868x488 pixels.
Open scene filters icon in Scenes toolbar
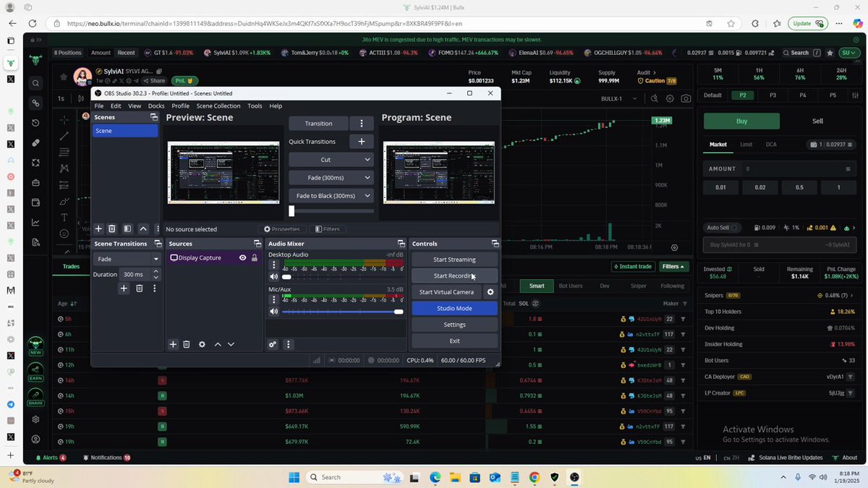(x=127, y=228)
